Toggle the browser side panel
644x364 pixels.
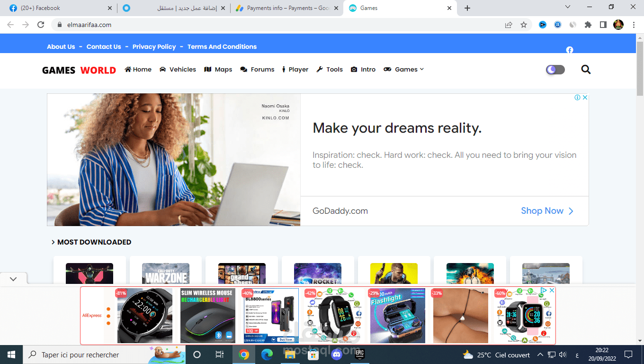(x=603, y=25)
